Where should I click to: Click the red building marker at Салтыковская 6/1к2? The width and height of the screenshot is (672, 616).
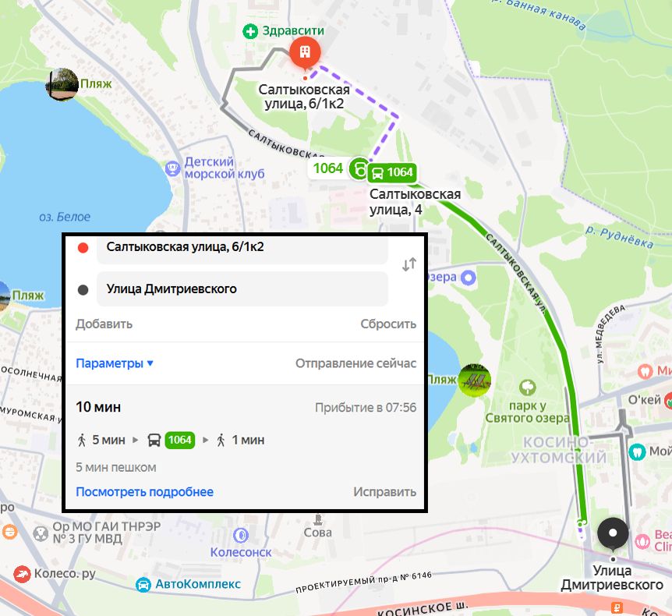click(304, 53)
